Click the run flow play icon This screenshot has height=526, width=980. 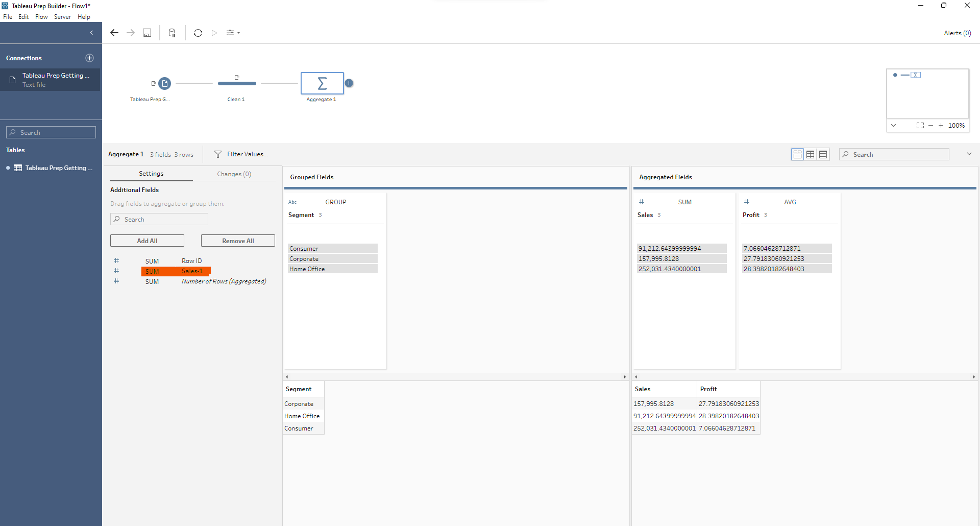(214, 33)
